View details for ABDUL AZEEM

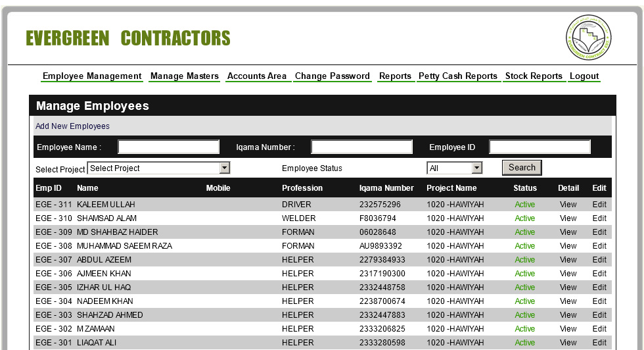(x=568, y=260)
